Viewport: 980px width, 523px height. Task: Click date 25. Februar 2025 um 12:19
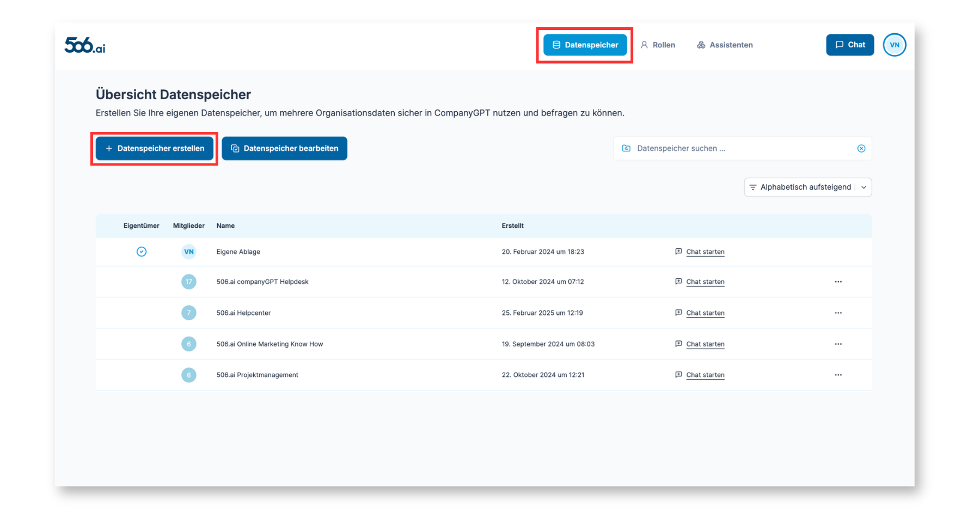542,313
